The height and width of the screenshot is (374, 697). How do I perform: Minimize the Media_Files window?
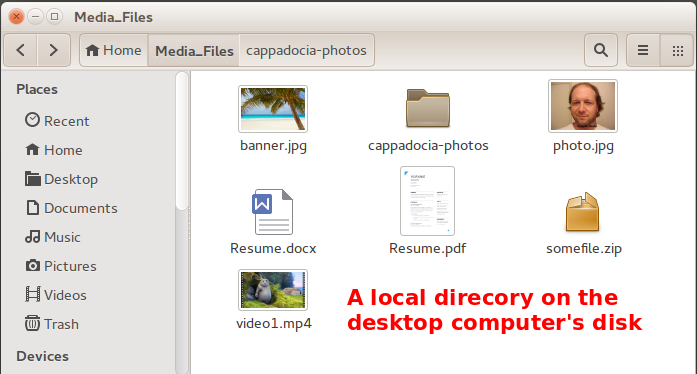pyautogui.click(x=36, y=17)
